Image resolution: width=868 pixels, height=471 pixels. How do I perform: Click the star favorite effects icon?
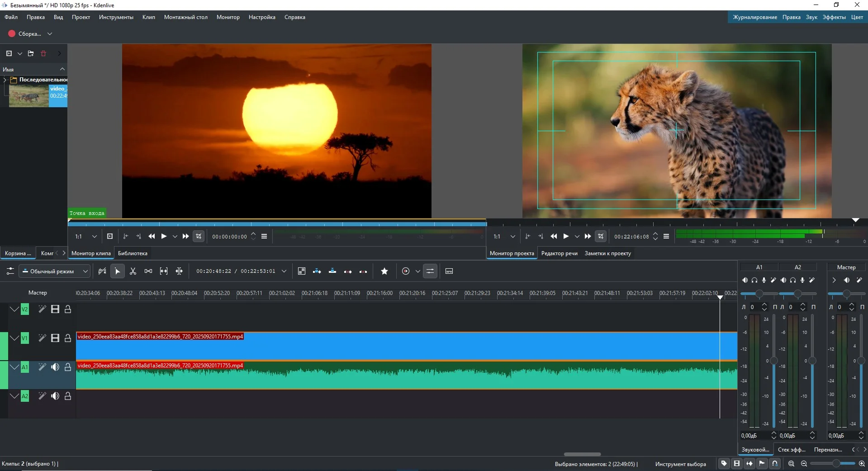coord(384,271)
